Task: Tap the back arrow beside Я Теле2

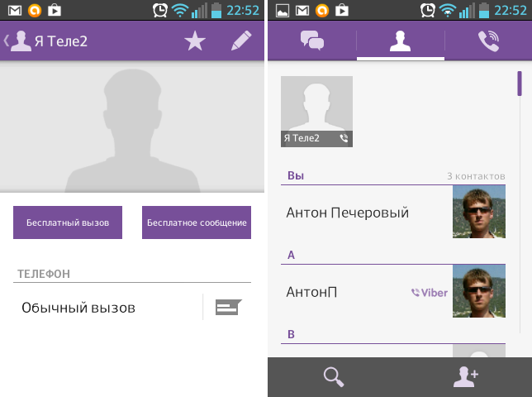Action: (8, 41)
